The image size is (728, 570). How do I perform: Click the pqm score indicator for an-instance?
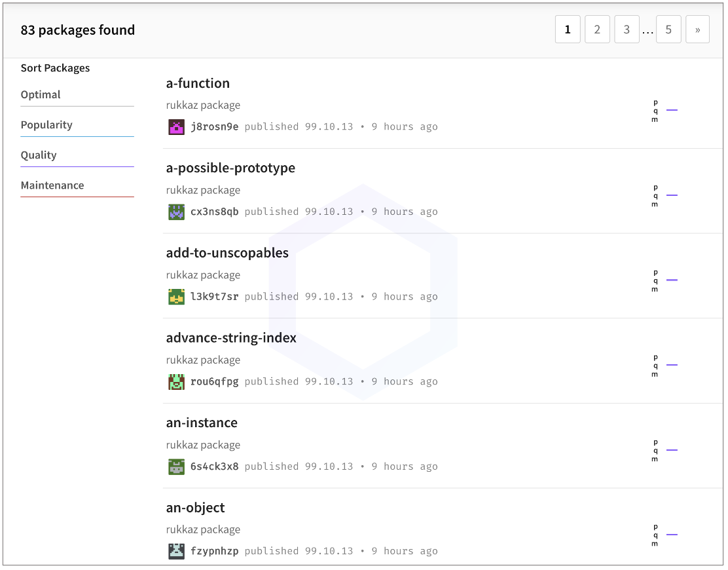coord(664,450)
